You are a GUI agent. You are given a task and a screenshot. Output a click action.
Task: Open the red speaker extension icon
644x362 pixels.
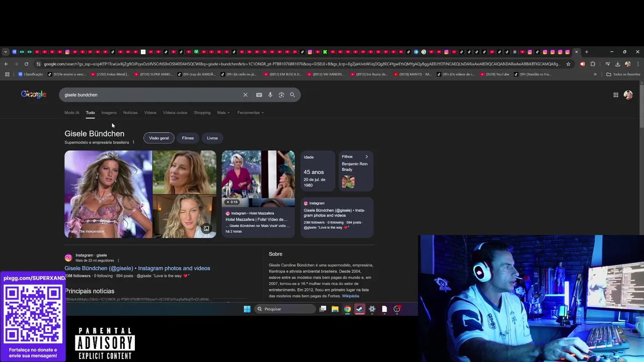pos(583,64)
